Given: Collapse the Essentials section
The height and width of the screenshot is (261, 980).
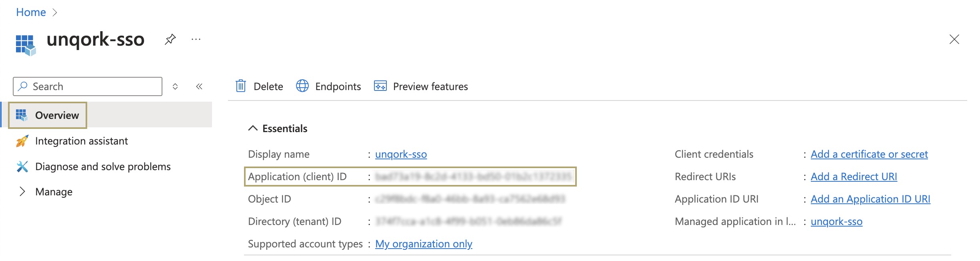Looking at the screenshot, I should pyautogui.click(x=253, y=128).
